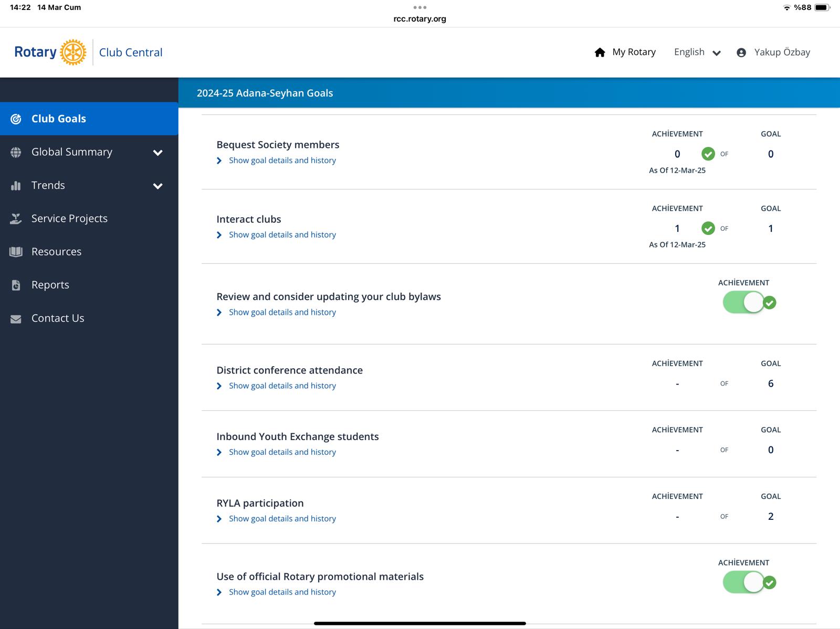Click Interact clubs achievement value 1

coord(677,228)
